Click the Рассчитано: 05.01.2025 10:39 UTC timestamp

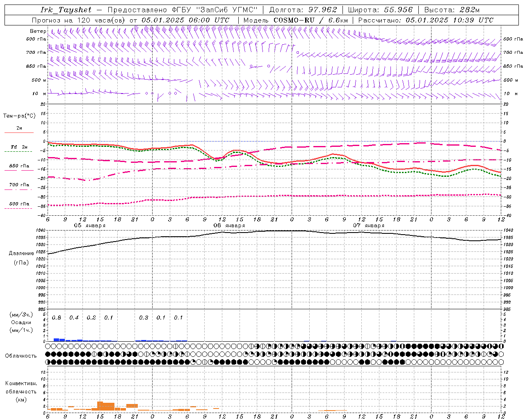[x=426, y=20]
